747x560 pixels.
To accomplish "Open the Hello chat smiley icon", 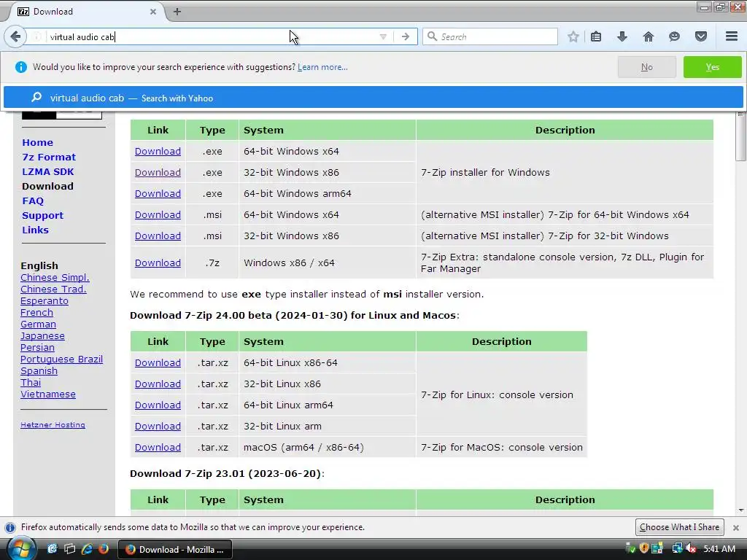I will click(x=674, y=36).
